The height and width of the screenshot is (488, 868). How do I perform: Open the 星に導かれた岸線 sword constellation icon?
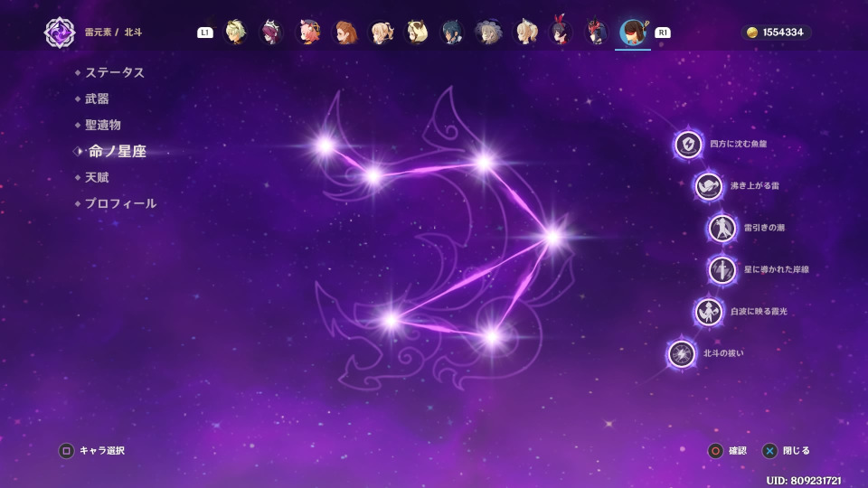722,270
